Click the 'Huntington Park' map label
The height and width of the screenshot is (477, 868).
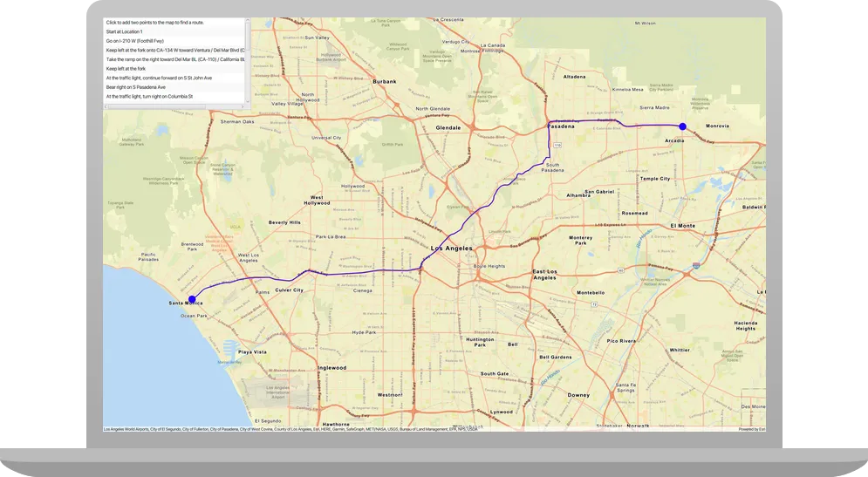(x=480, y=342)
